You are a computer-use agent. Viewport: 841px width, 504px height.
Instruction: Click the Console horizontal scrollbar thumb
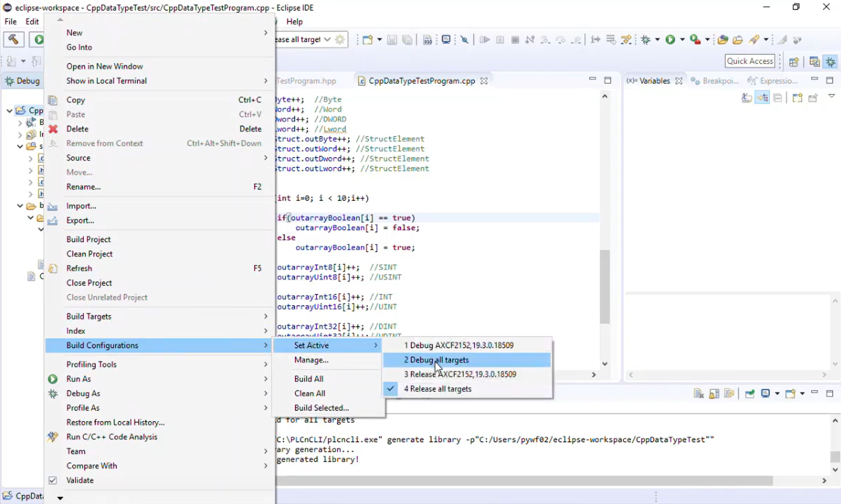click(524, 481)
